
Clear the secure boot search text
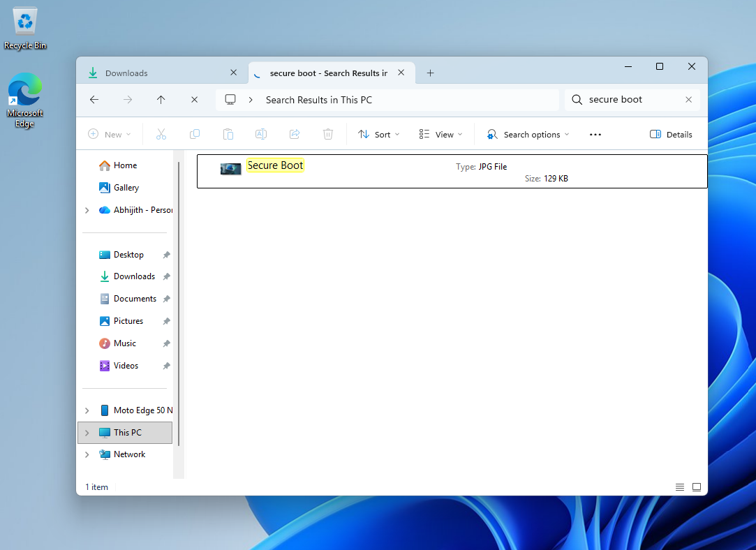(x=688, y=99)
